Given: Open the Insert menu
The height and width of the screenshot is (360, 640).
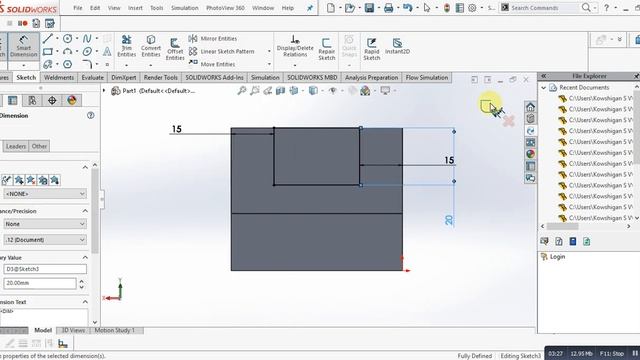Looking at the screenshot, I should coord(135,8).
